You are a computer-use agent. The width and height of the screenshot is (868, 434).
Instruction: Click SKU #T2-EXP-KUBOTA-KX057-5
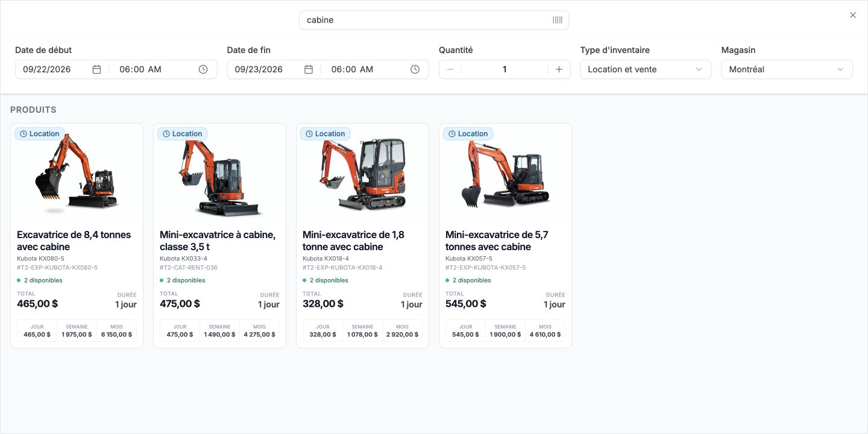click(x=486, y=268)
